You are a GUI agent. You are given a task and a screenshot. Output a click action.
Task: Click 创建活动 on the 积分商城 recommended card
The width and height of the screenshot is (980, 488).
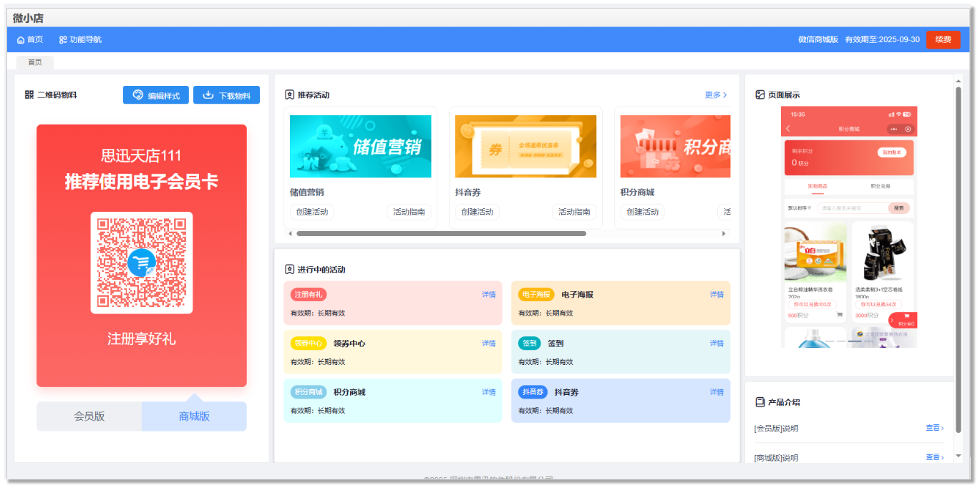coord(642,212)
